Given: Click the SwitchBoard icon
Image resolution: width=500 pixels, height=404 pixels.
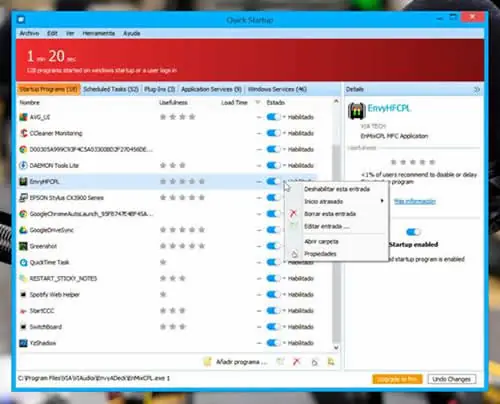Looking at the screenshot, I should 23,327.
